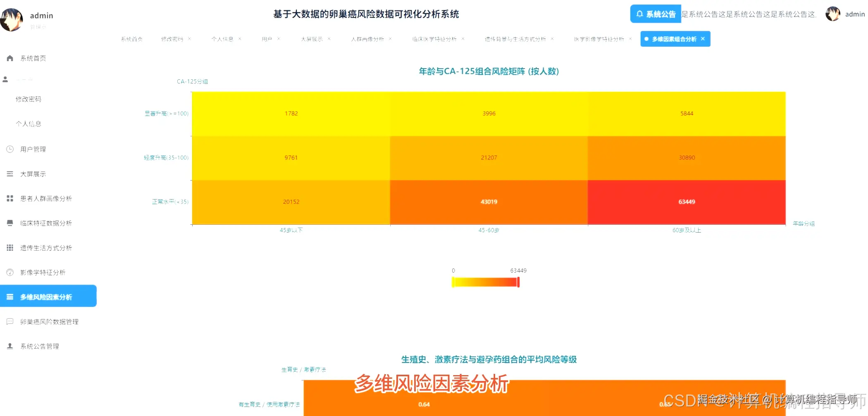Click the 45-60岁 axis label
Image resolution: width=868 pixels, height=416 pixels.
(489, 230)
